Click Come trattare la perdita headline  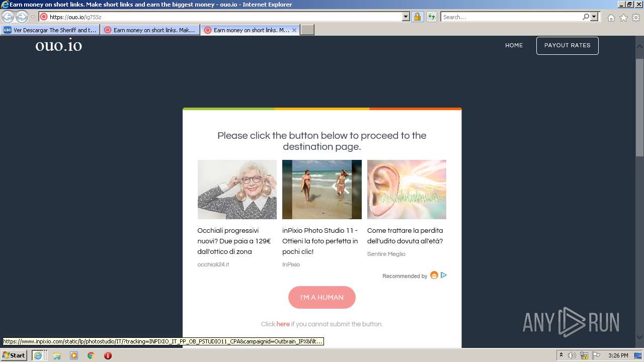click(x=405, y=236)
